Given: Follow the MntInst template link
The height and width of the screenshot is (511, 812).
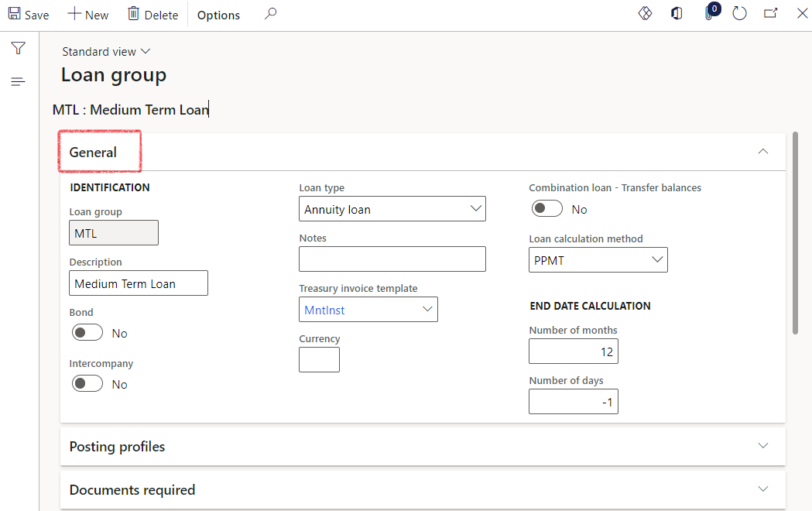Looking at the screenshot, I should click(325, 310).
